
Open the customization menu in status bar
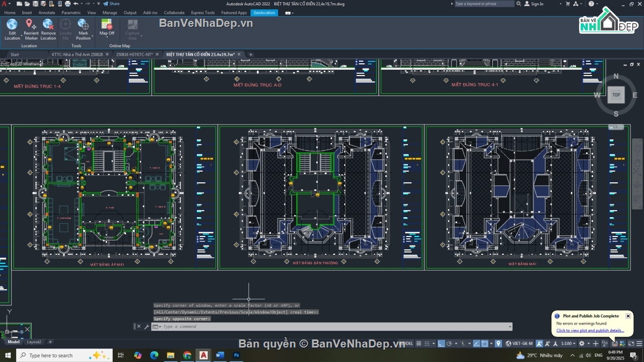coord(639,343)
